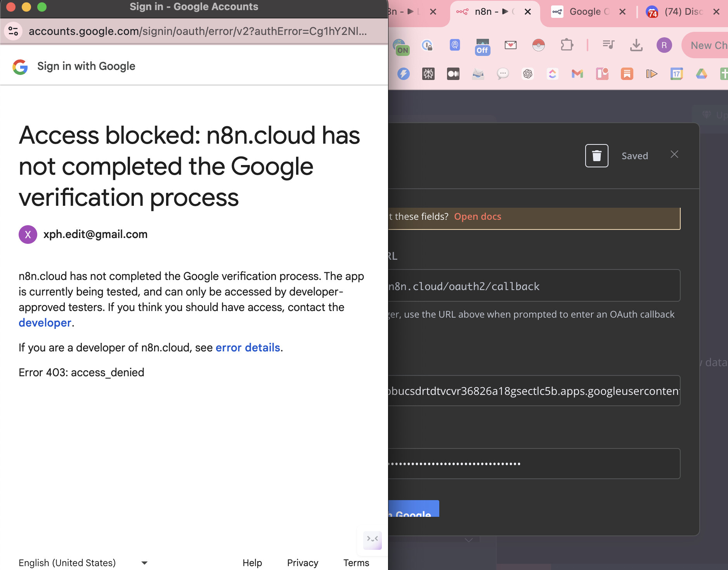728x570 pixels.
Task: Delete credential using n8n trash icon
Action: 597,156
